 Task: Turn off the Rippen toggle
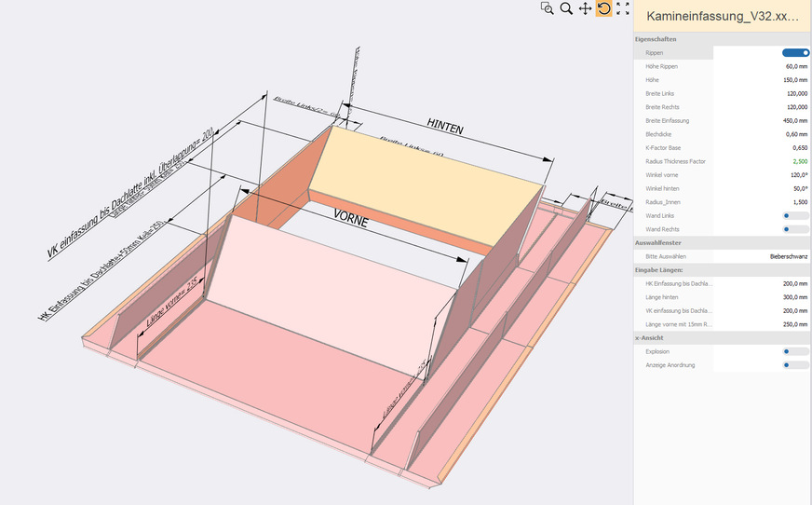pyautogui.click(x=795, y=53)
